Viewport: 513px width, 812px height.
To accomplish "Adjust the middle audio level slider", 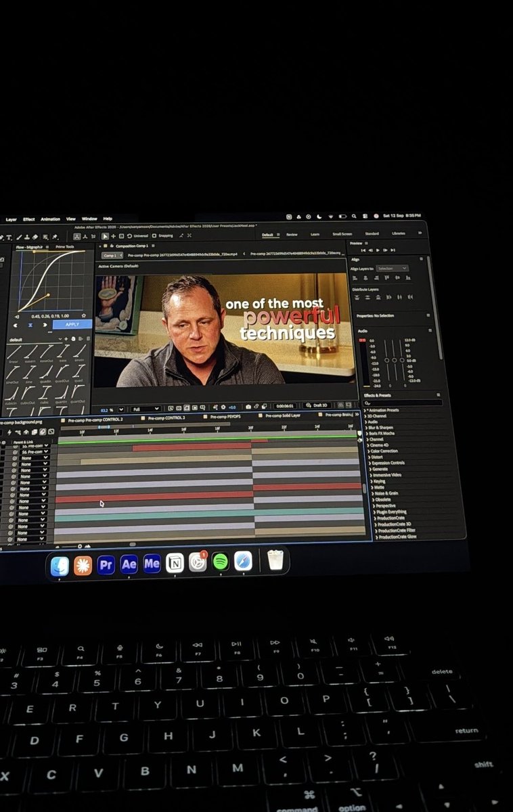I will [394, 359].
